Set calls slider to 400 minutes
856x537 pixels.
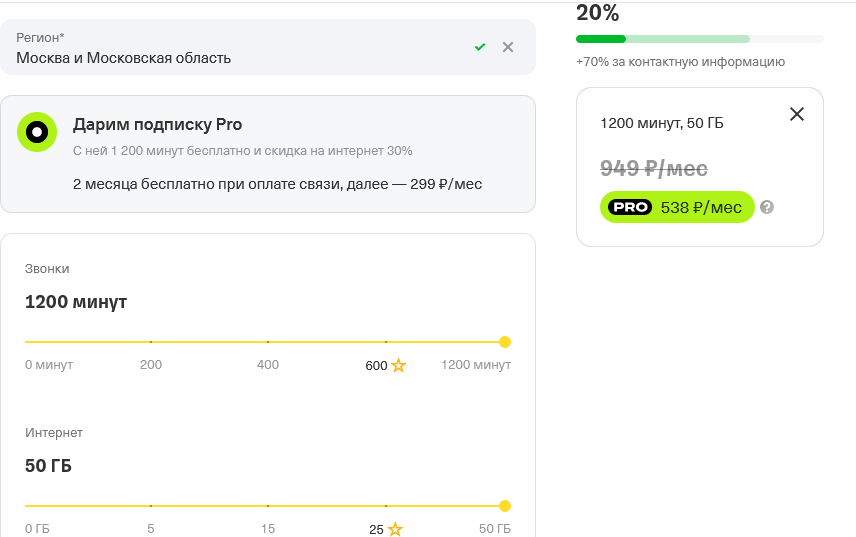(x=268, y=342)
